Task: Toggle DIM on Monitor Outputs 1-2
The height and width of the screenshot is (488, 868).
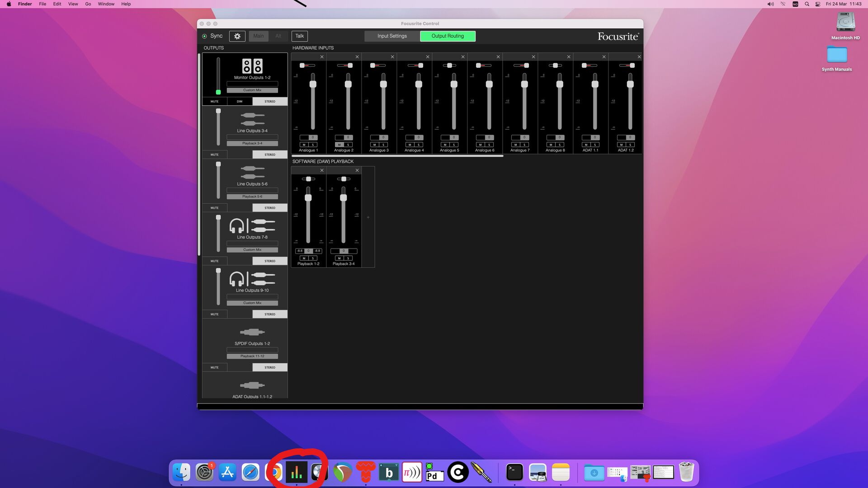Action: (240, 102)
